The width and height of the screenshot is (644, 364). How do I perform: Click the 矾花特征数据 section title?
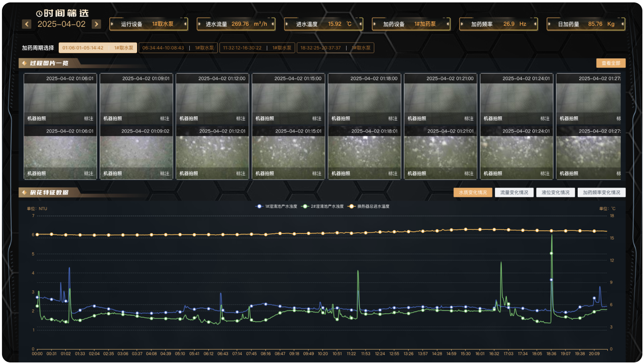click(x=49, y=192)
